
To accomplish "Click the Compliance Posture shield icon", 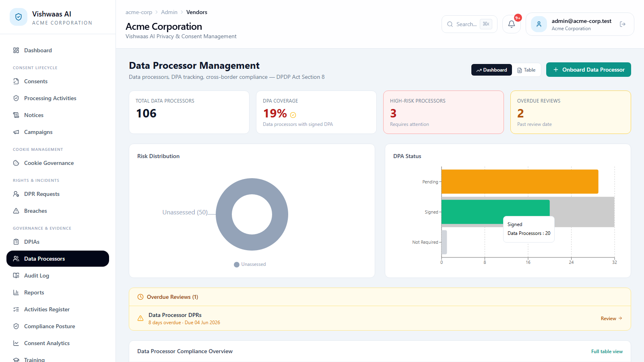I will point(16,326).
